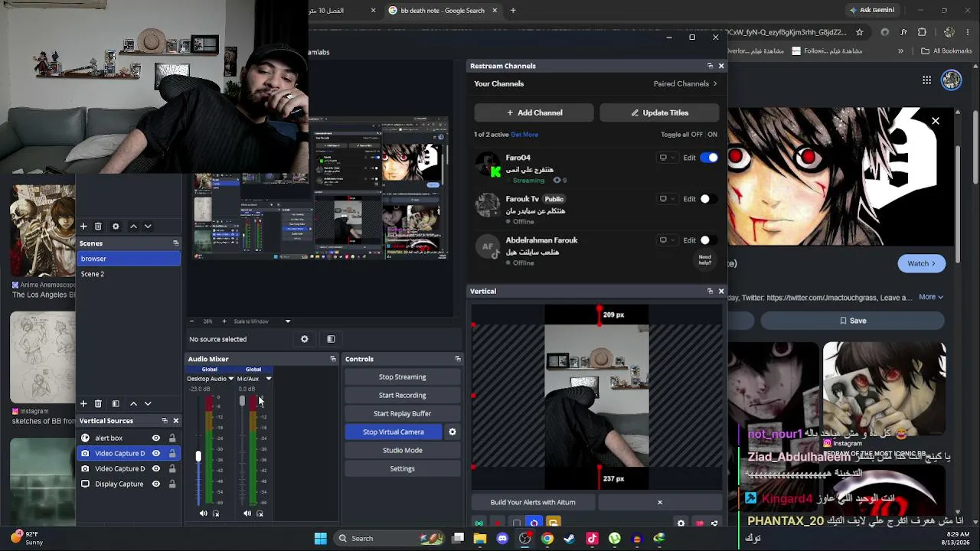
Task: Undock the Controls panel
Action: (458, 359)
